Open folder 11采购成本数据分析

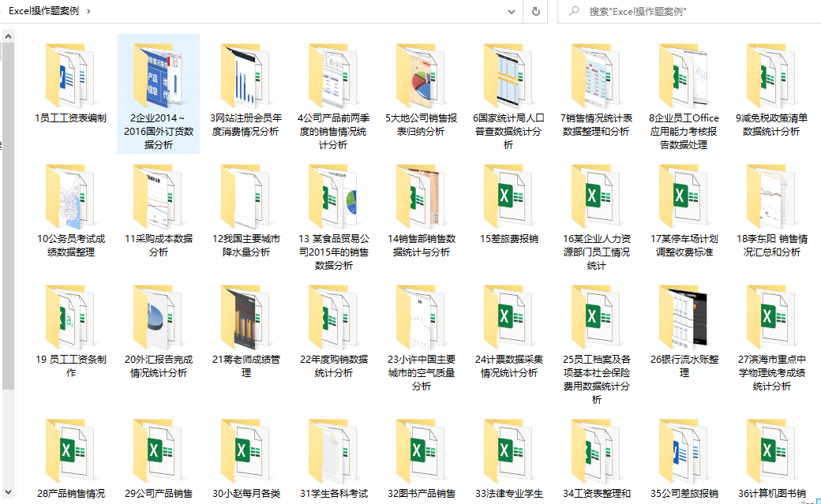coord(158,211)
